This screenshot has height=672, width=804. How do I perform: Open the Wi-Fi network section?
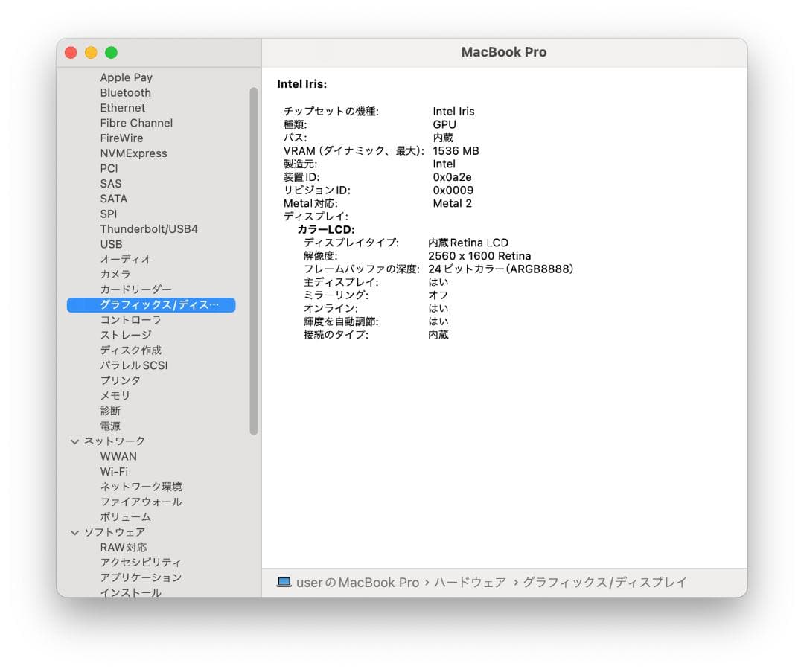[x=115, y=471]
